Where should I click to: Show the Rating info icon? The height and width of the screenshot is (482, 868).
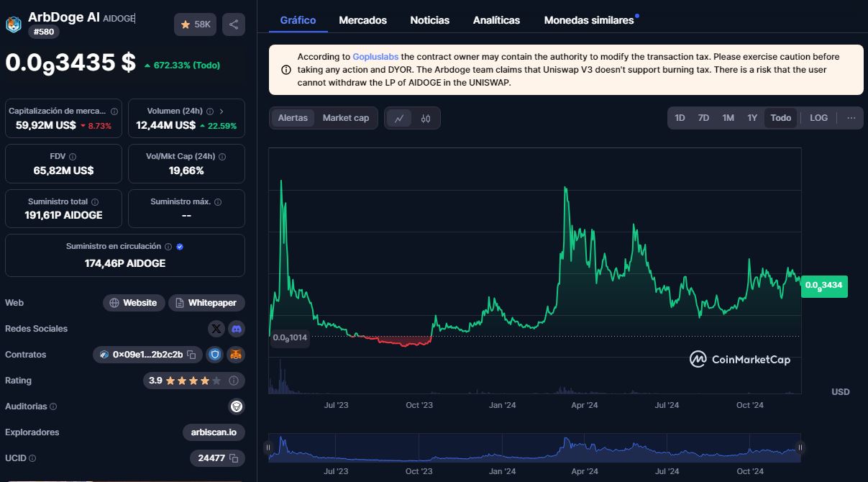pos(234,381)
